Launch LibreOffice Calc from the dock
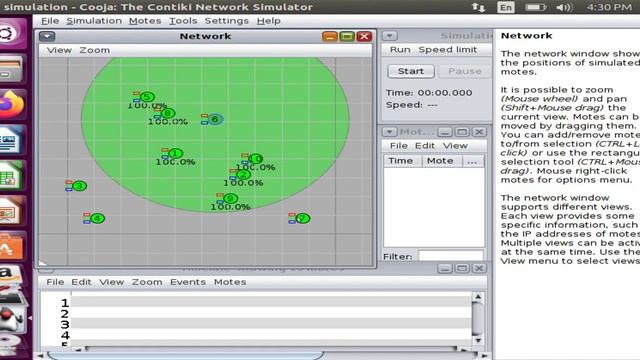 (x=11, y=176)
